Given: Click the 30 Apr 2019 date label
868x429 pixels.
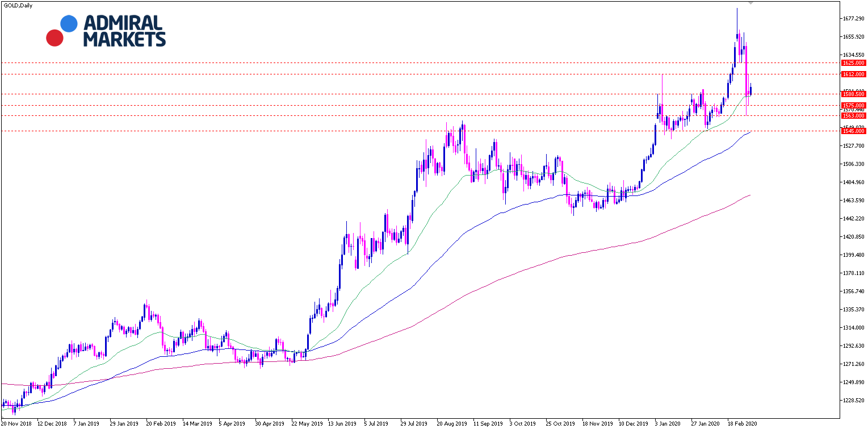Looking at the screenshot, I should [269, 424].
